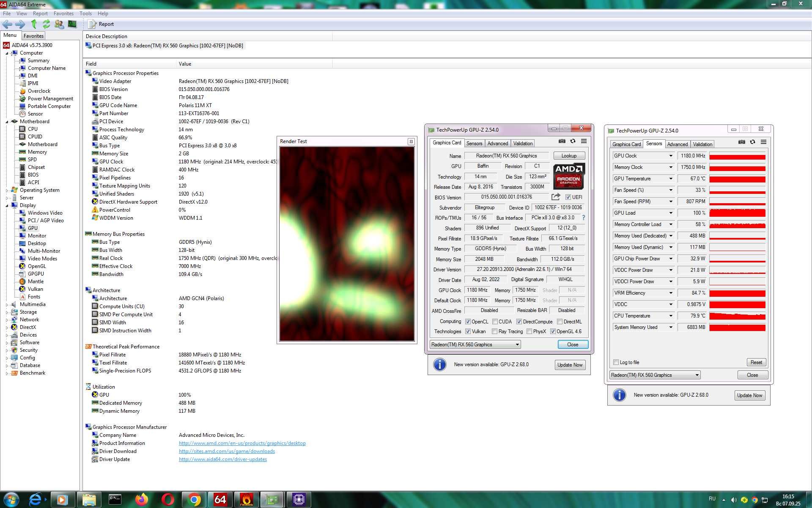
Task: Open GPU Temperature sensor dropdown
Action: click(x=670, y=179)
